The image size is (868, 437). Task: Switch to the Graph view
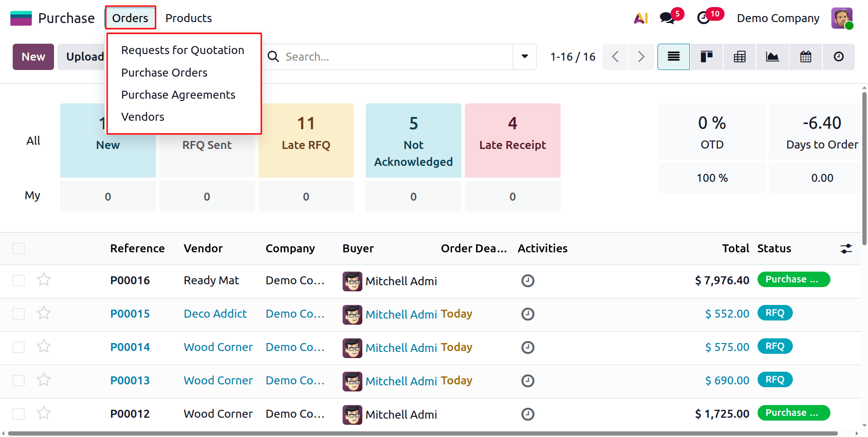click(x=772, y=56)
